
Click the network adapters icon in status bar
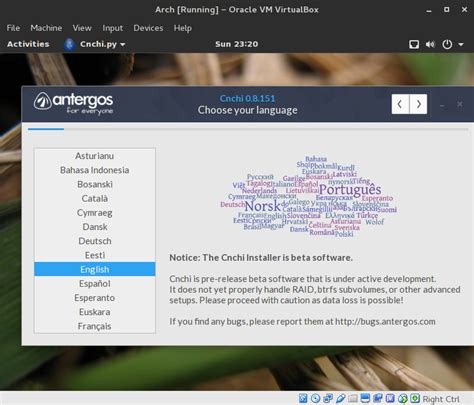click(328, 398)
